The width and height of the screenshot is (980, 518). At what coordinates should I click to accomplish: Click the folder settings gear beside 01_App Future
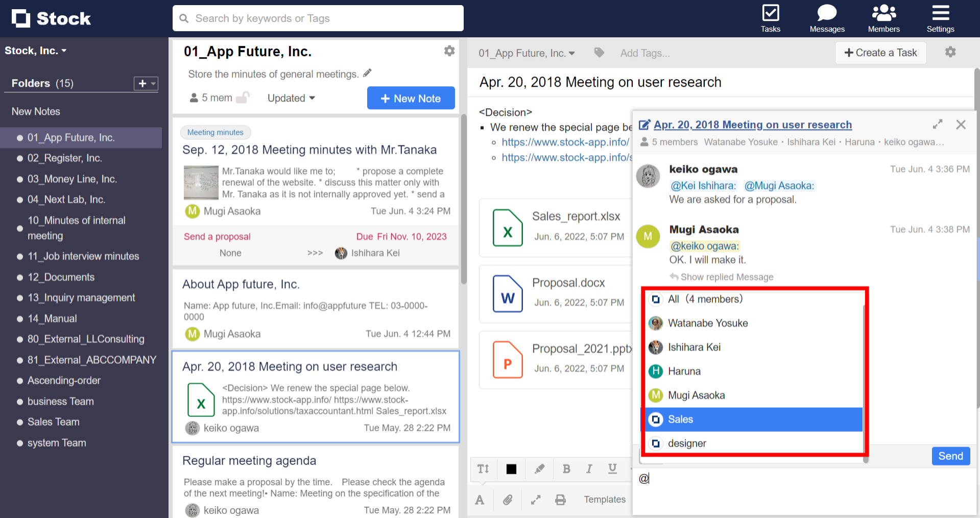[x=449, y=51]
